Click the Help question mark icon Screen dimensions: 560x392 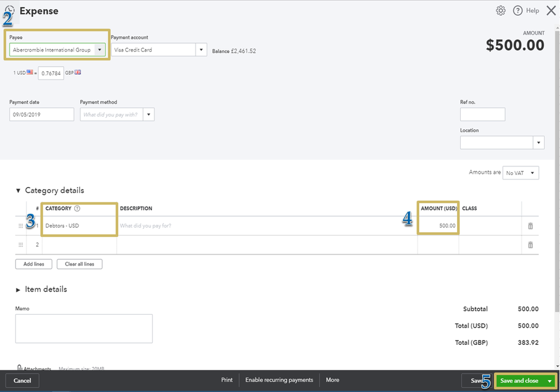coord(517,11)
